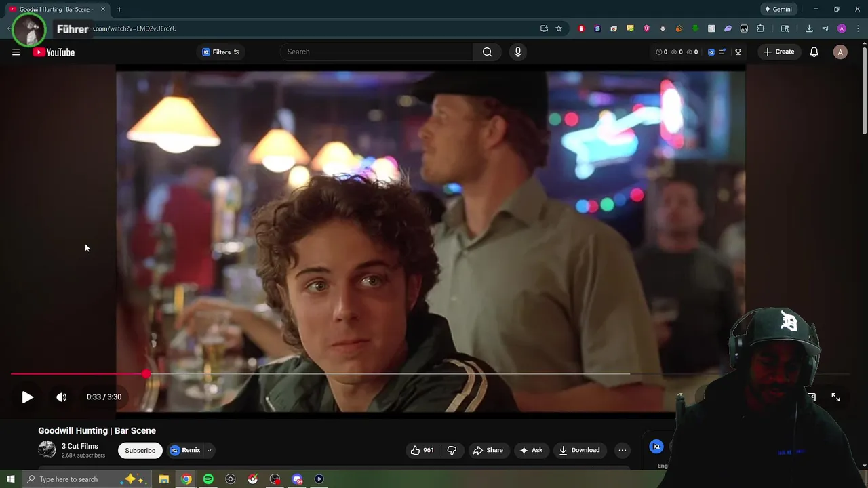Click the vidIQ trophy icon
The width and height of the screenshot is (868, 488).
click(x=738, y=52)
